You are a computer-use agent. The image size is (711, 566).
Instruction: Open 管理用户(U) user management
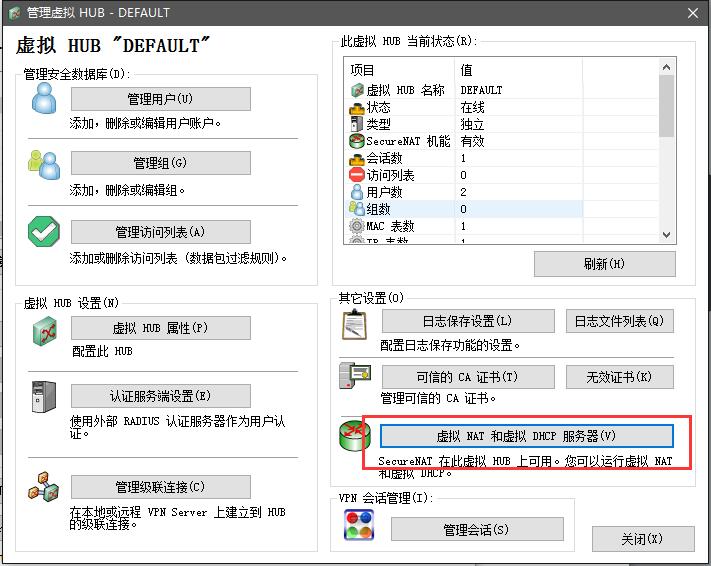click(x=161, y=99)
